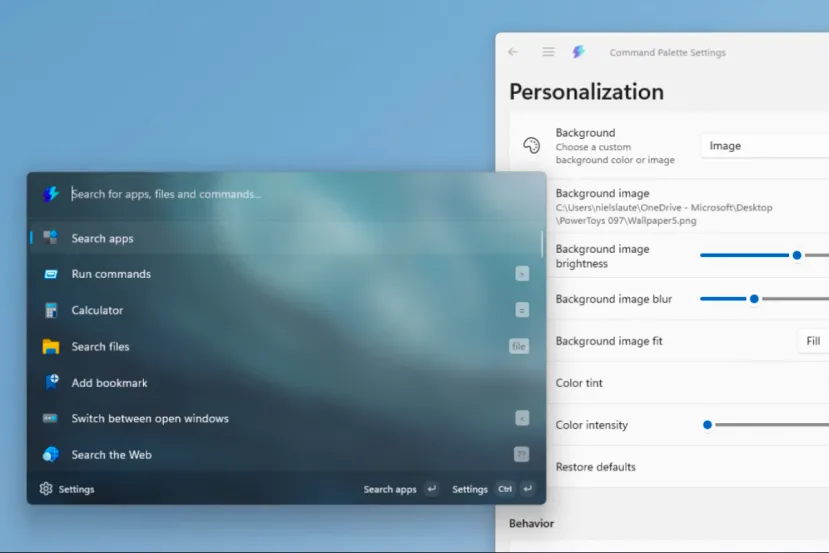Click the Search files folder icon
Image resolution: width=829 pixels, height=553 pixels.
pyautogui.click(x=51, y=347)
